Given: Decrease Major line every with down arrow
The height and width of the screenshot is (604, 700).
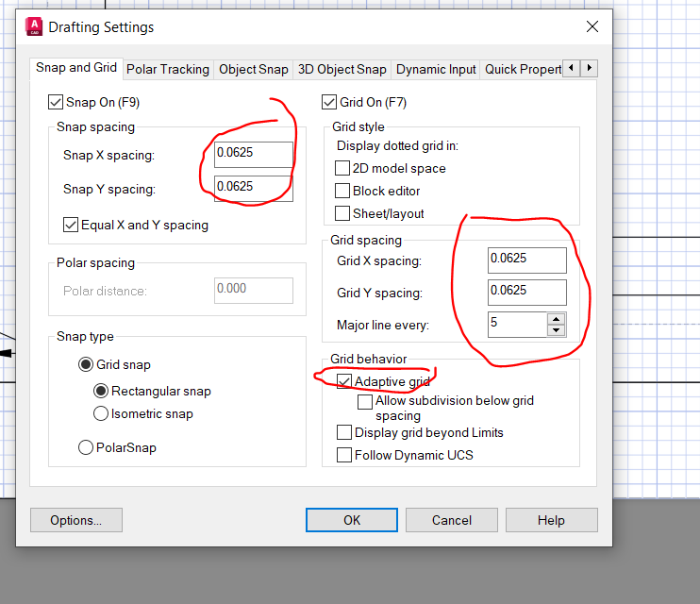Looking at the screenshot, I should (x=557, y=330).
